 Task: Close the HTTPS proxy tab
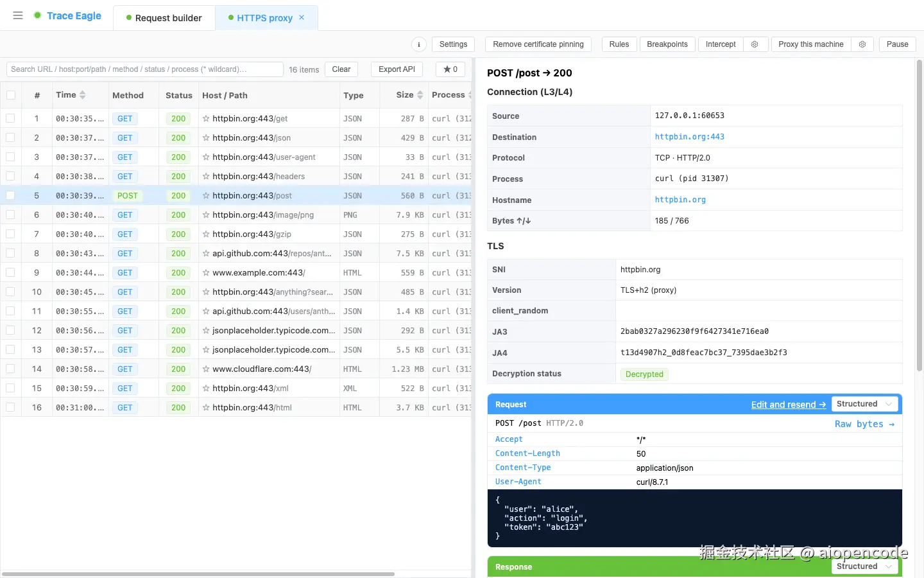pos(302,17)
